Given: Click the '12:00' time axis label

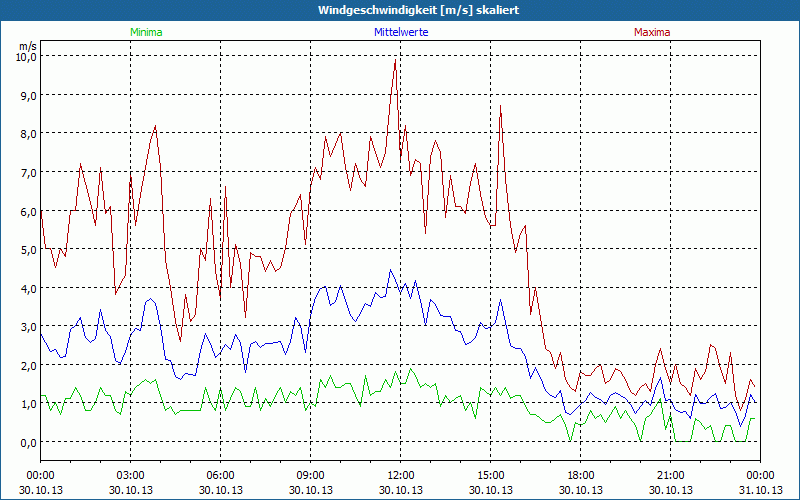Looking at the screenshot, I should click(x=401, y=476).
